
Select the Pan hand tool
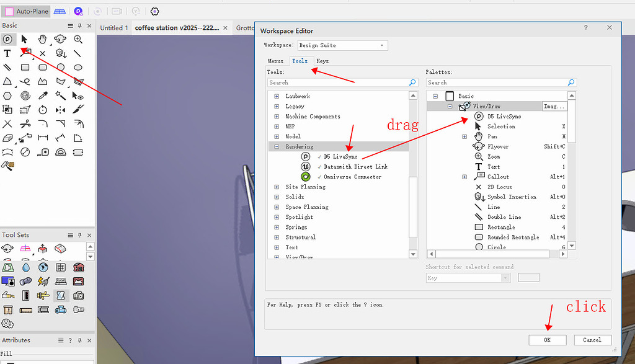tap(43, 39)
